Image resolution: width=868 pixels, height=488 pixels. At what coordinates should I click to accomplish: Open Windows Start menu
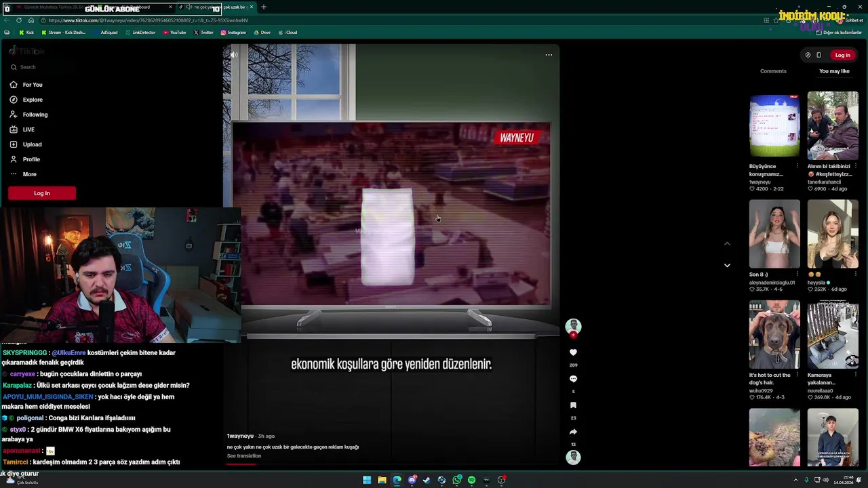click(x=367, y=480)
